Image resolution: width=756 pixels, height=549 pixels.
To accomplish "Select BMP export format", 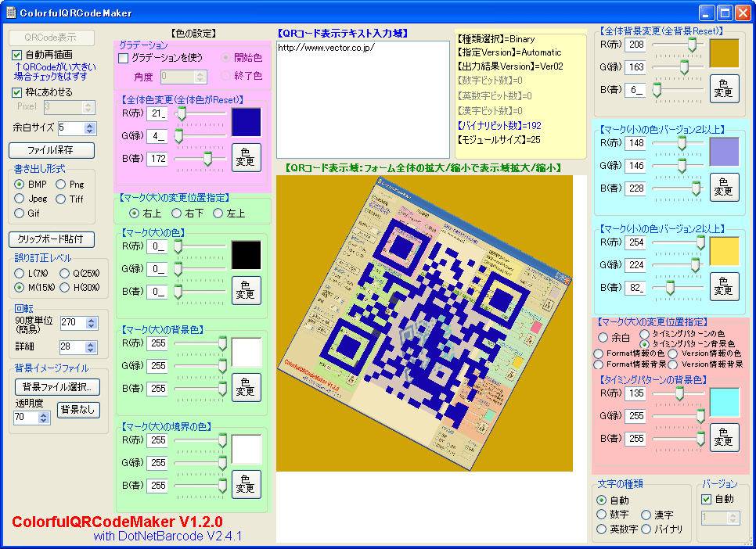I will (x=20, y=184).
